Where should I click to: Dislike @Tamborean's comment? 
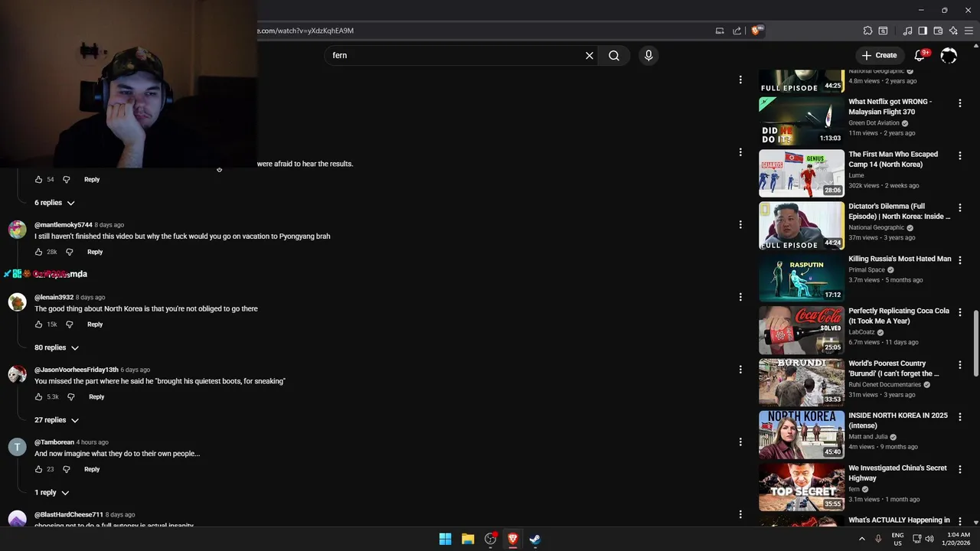(x=66, y=469)
